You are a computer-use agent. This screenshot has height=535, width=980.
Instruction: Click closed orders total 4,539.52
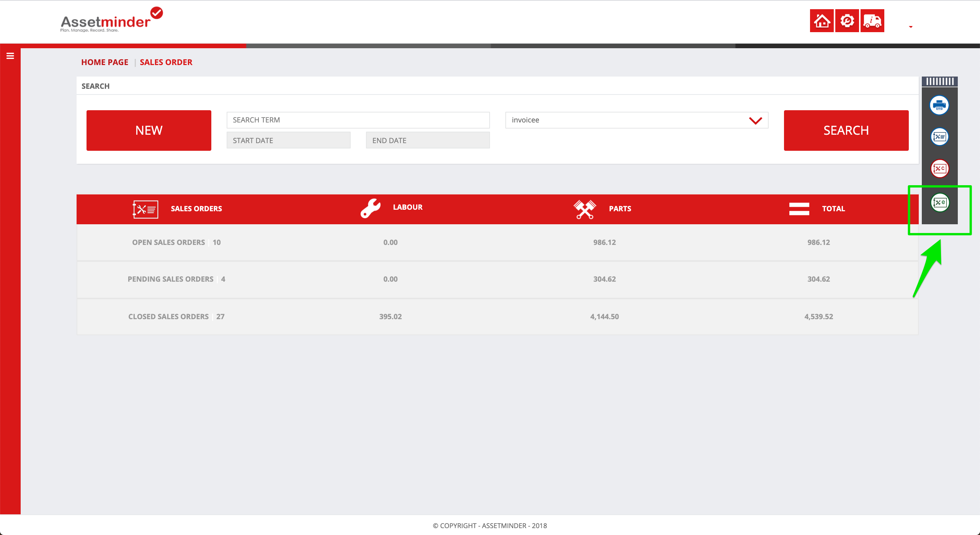click(818, 316)
